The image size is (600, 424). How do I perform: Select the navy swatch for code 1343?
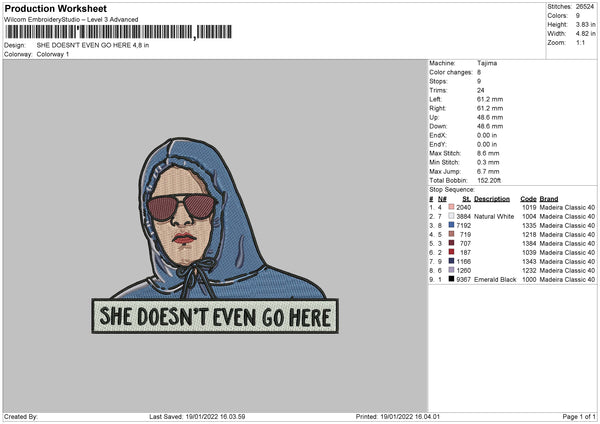point(452,261)
